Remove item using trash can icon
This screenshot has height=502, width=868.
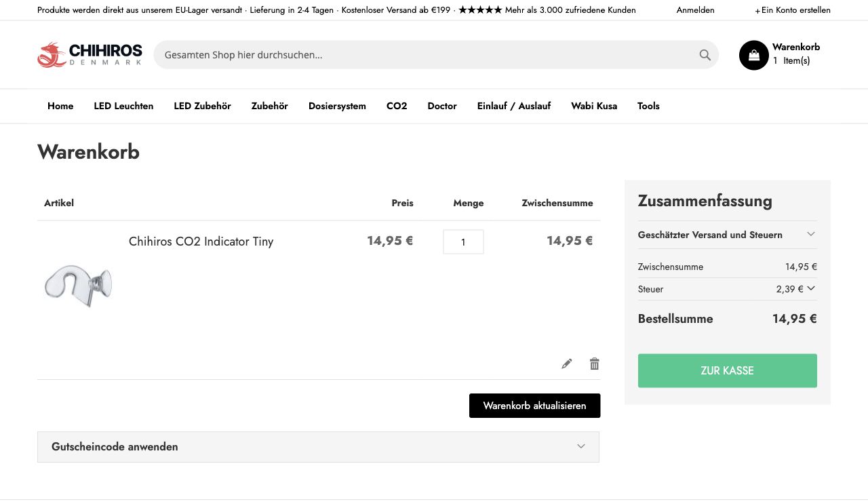point(595,364)
